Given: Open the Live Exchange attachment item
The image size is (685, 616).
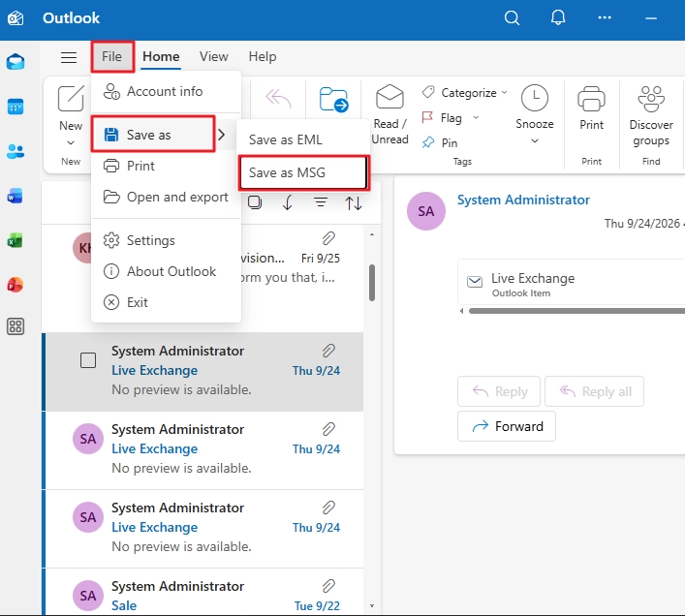Looking at the screenshot, I should click(571, 283).
